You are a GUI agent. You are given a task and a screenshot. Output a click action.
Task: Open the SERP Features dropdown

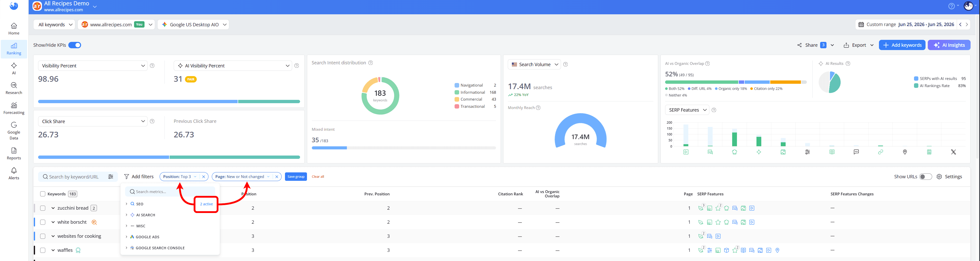[687, 110]
